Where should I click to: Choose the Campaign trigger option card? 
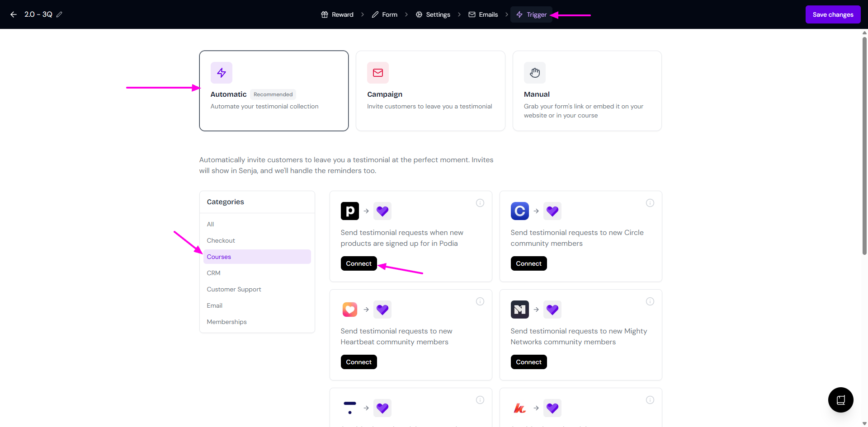(x=430, y=91)
